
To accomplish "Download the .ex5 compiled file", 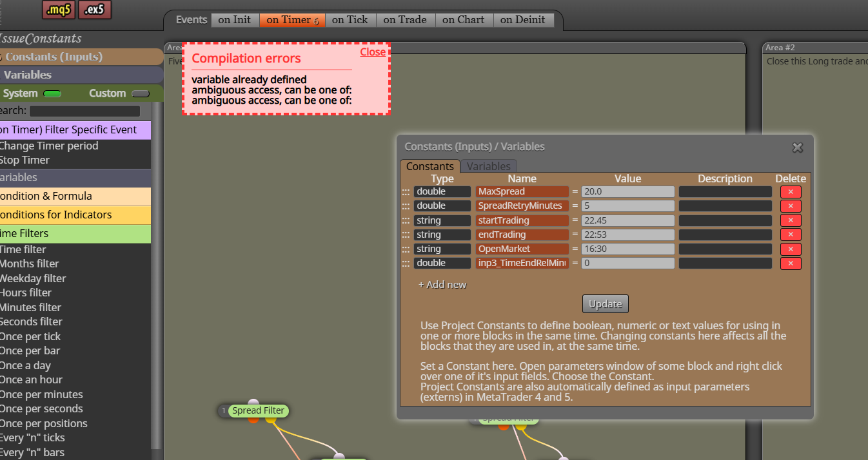I will [x=95, y=10].
